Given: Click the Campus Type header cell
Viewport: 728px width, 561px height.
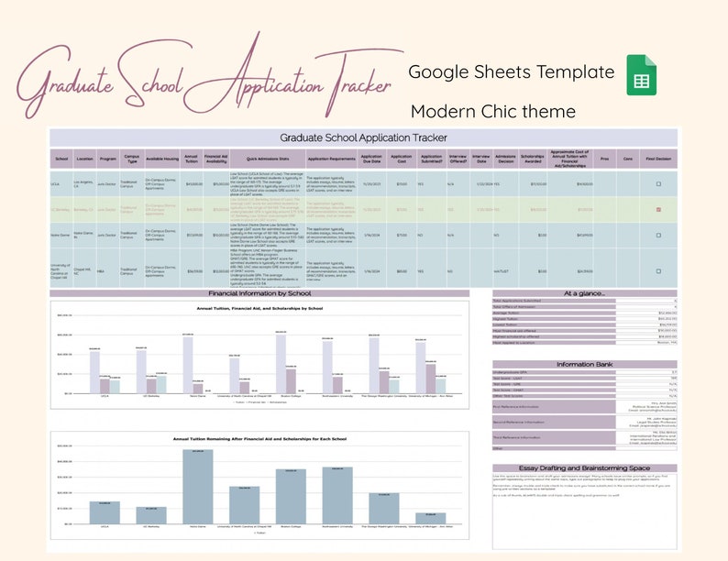Looking at the screenshot, I should tap(132, 159).
